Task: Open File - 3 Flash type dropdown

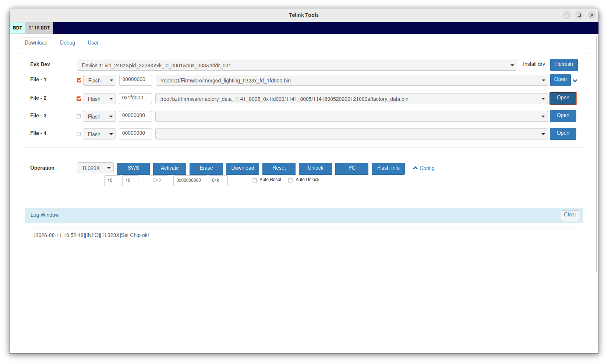Action: tap(99, 116)
